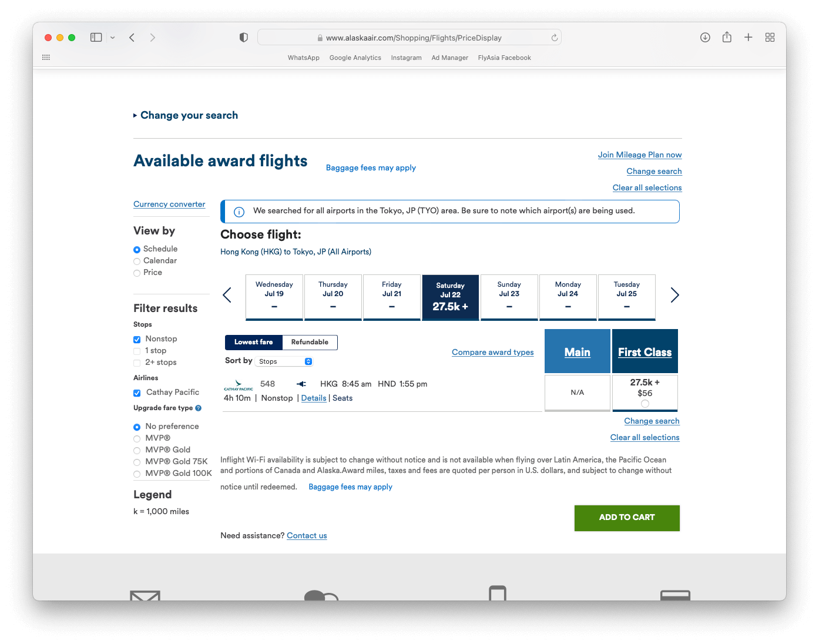Uncheck the Nonstop filter checkbox
819x644 pixels.
137,340
